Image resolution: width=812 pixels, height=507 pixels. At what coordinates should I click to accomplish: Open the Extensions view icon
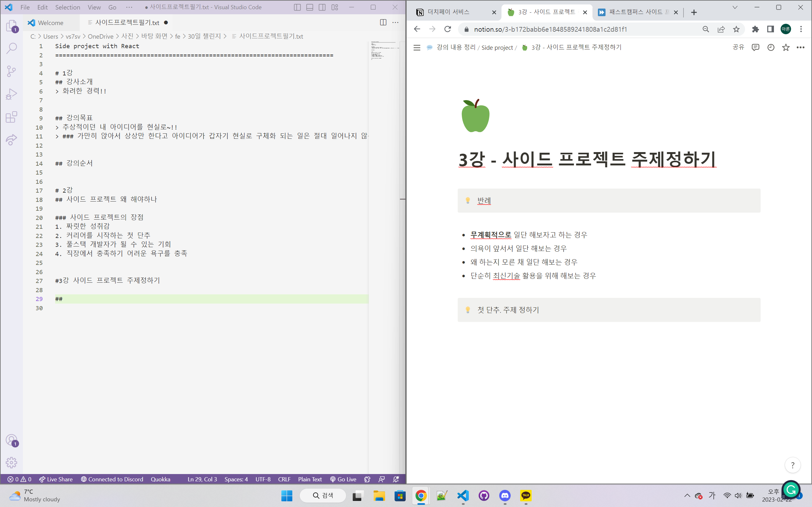pyautogui.click(x=11, y=117)
